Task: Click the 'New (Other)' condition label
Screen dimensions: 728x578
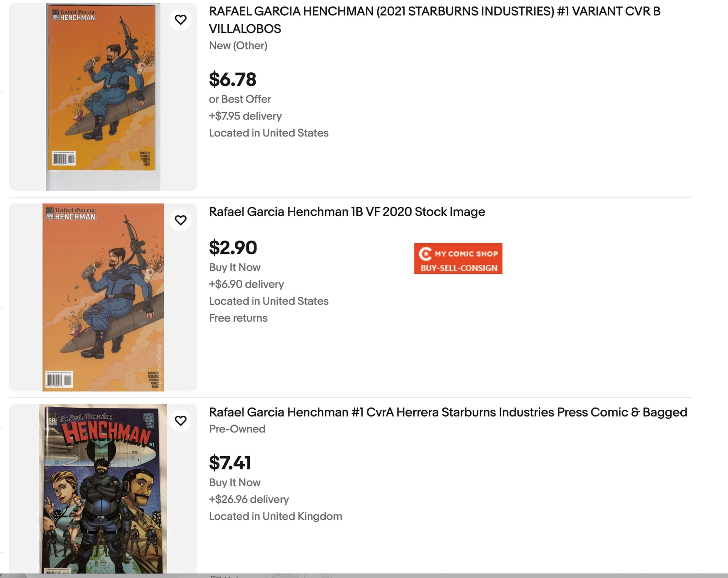Action: [238, 46]
